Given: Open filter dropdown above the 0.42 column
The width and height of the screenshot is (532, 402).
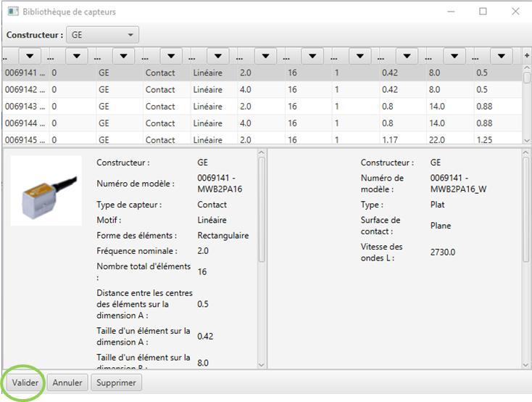Looking at the screenshot, I should 407,56.
